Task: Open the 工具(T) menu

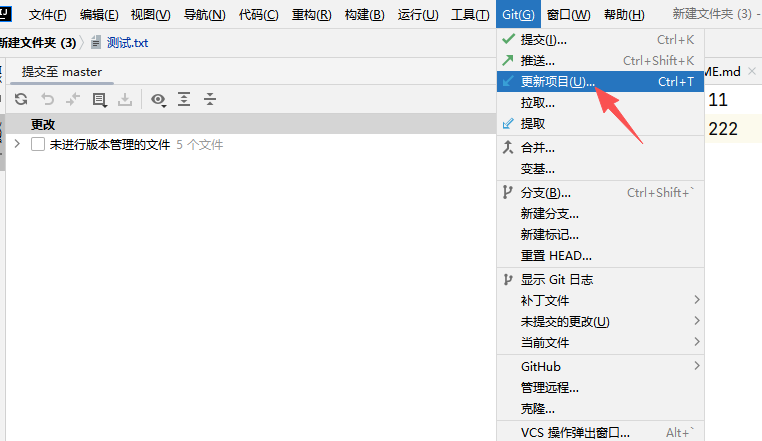Action: 470,15
